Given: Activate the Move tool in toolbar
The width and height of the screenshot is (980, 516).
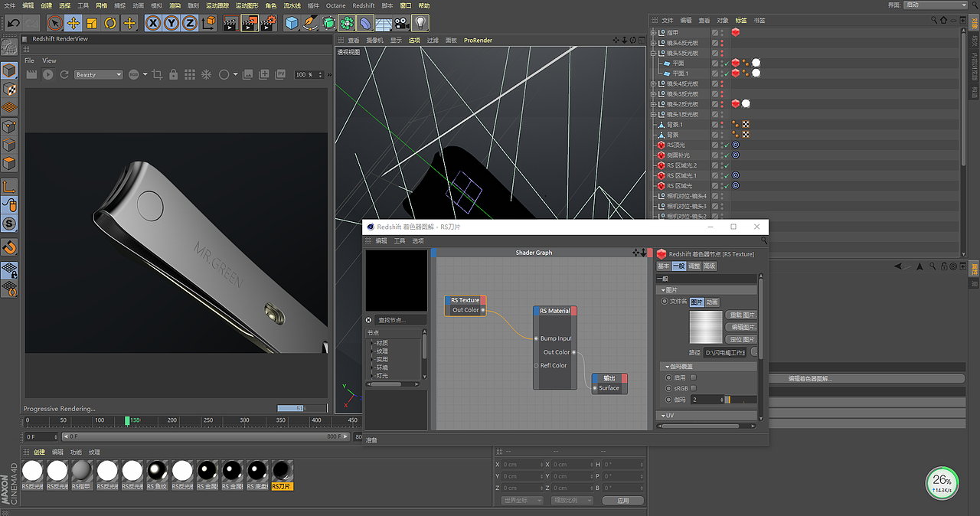Looking at the screenshot, I should click(x=73, y=23).
